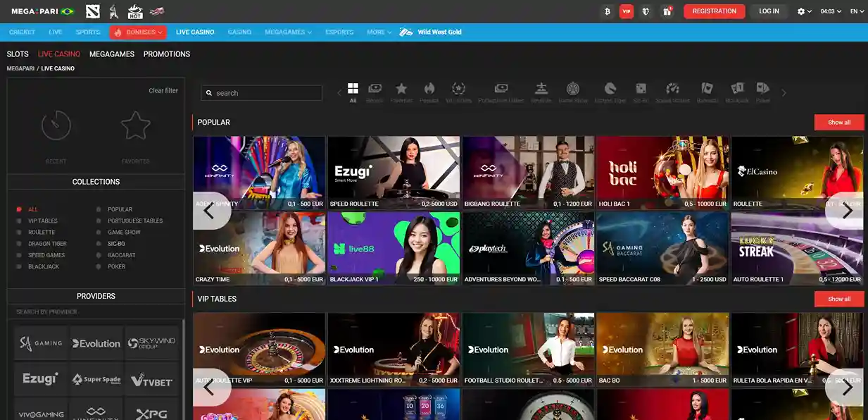Click the Registration button
Screen dimensions: 868x420
(x=714, y=11)
